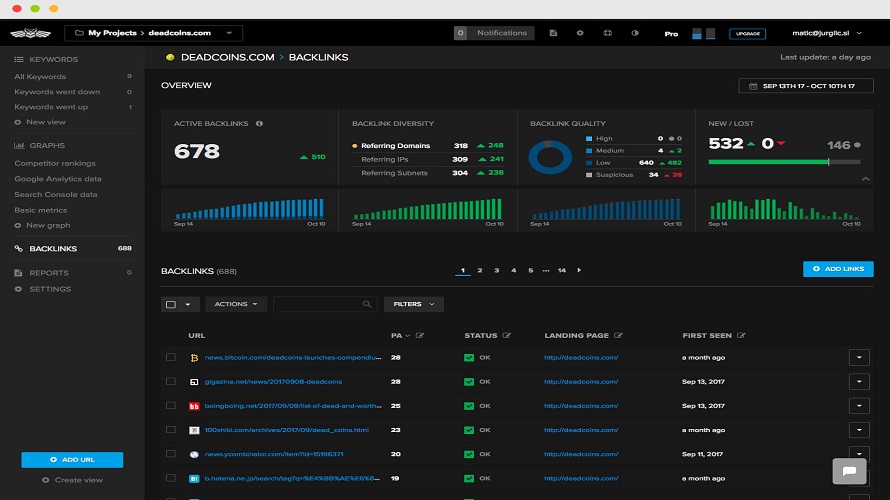Click the ADD LINKS button
This screenshot has height=500, width=890.
point(838,269)
